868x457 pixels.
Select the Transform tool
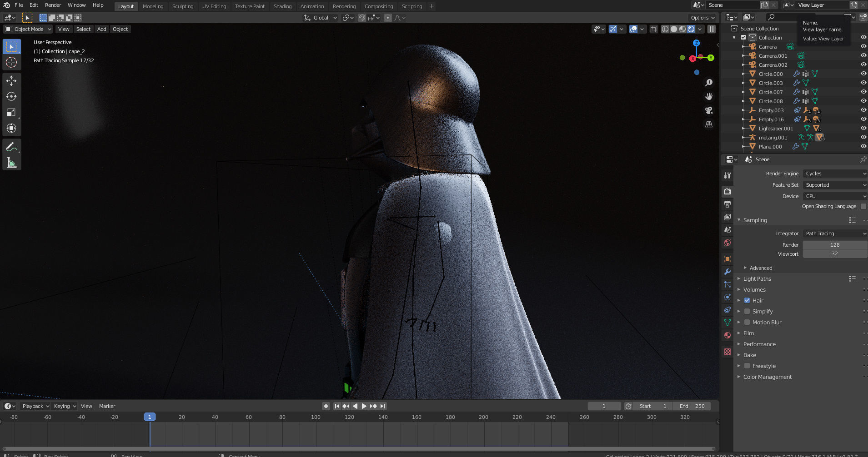(11, 129)
